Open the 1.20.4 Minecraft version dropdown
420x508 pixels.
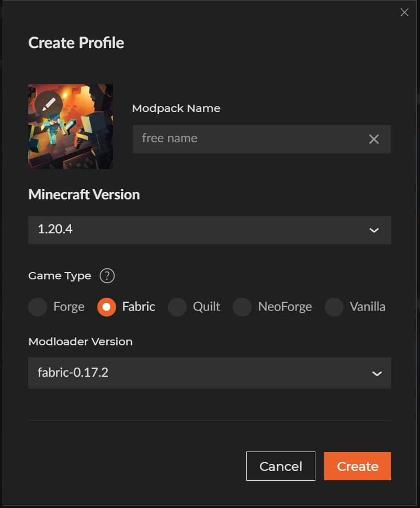[210, 230]
